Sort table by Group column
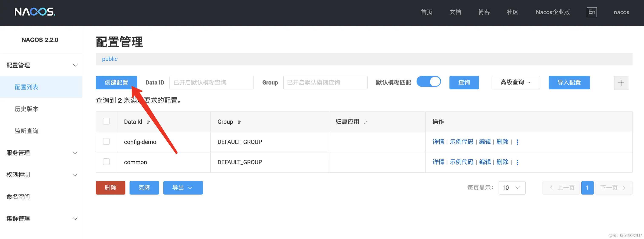This screenshot has width=644, height=239. 239,122
